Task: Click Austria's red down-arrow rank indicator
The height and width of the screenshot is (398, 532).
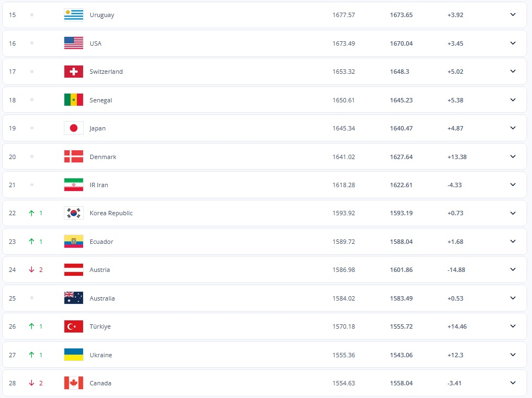Action: pos(32,270)
